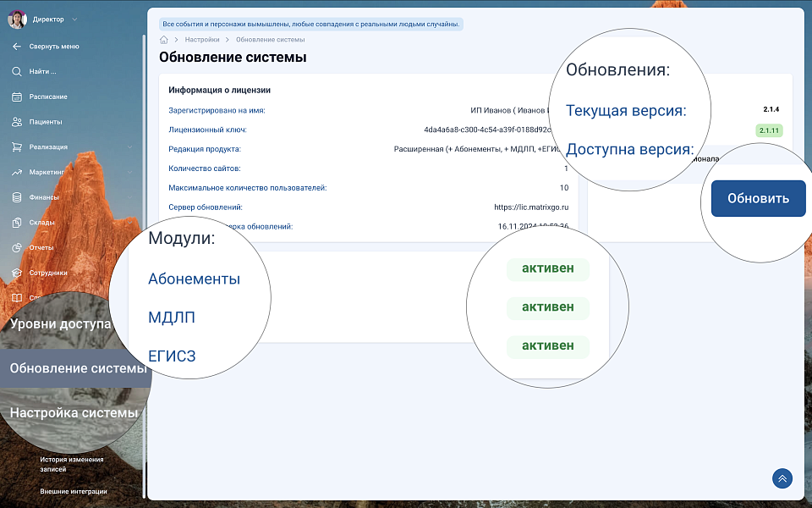Viewport: 812px width, 508px height.
Task: Click the shopping cart icon for Реализация
Action: pos(17,147)
